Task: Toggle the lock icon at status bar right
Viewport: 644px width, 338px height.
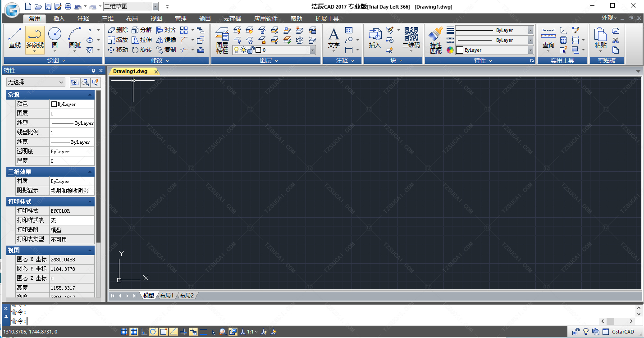Action: click(576, 332)
